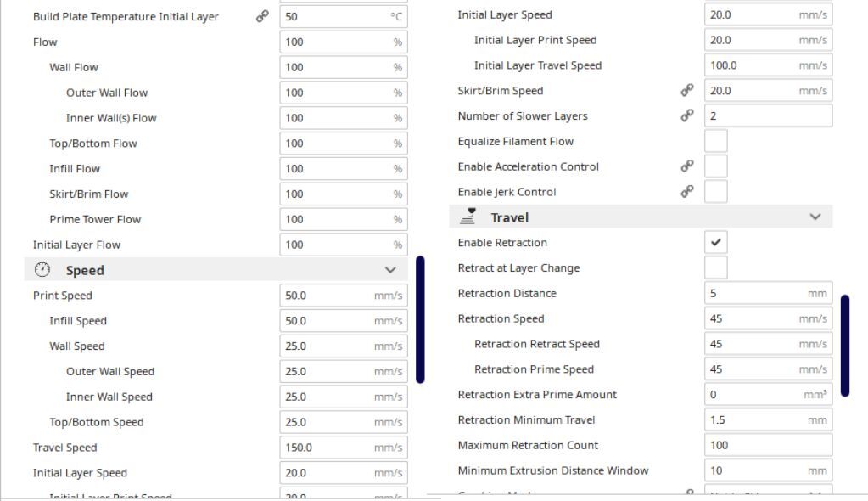This screenshot has height=501, width=868.
Task: Click left settings panel scrollbar
Action: (x=420, y=319)
